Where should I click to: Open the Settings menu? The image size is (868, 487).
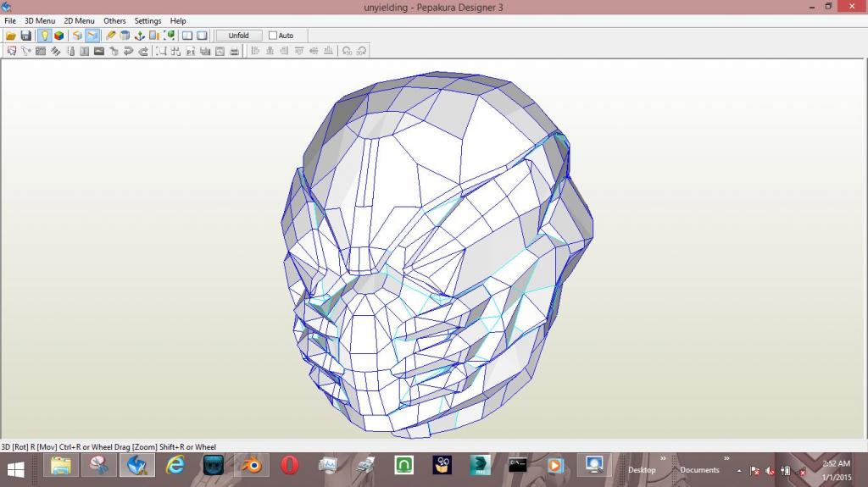(x=147, y=20)
